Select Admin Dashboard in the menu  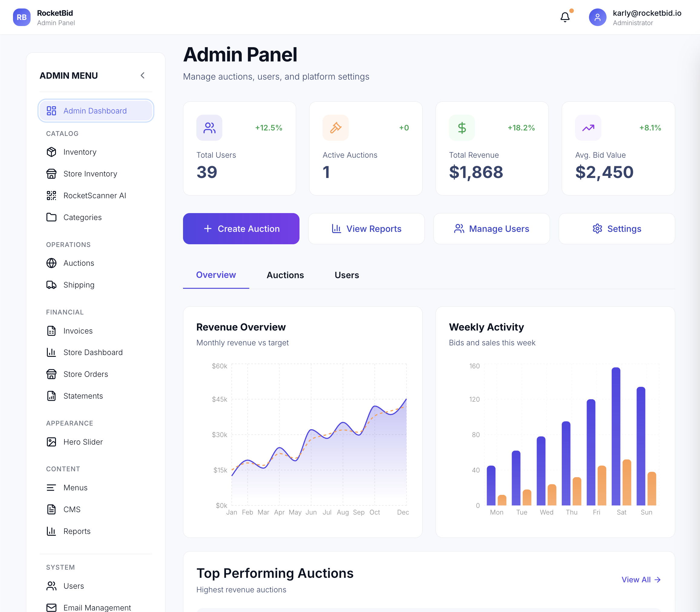click(95, 111)
